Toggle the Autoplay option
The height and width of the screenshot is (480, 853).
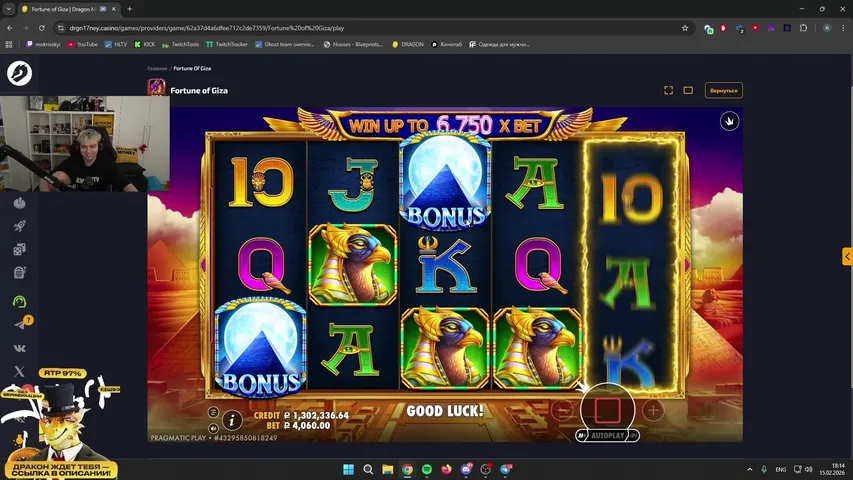[x=607, y=436]
